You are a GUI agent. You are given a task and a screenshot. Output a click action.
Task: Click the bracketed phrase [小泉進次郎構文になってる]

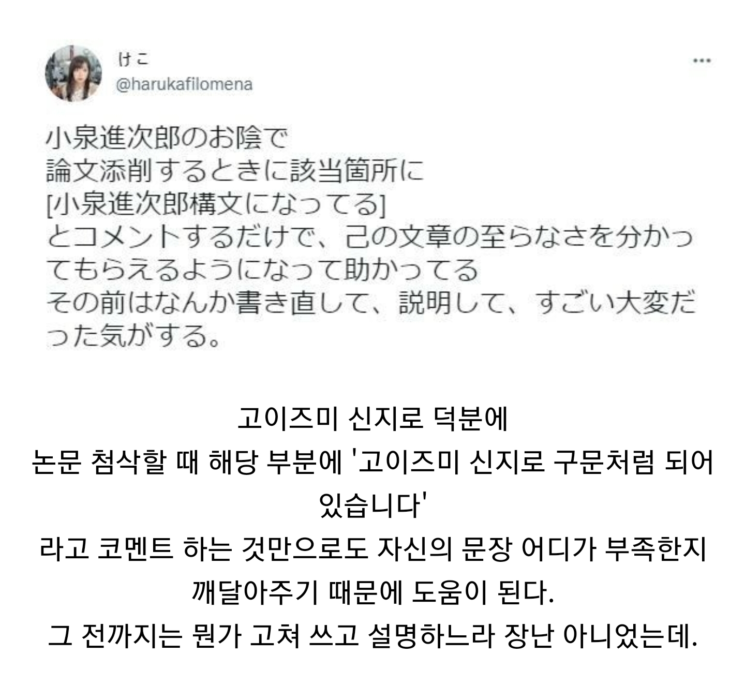[217, 205]
